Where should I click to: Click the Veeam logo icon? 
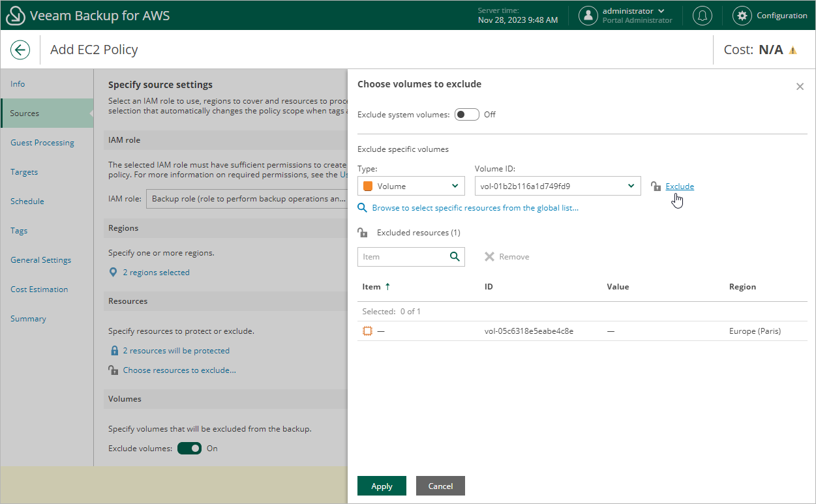[15, 16]
